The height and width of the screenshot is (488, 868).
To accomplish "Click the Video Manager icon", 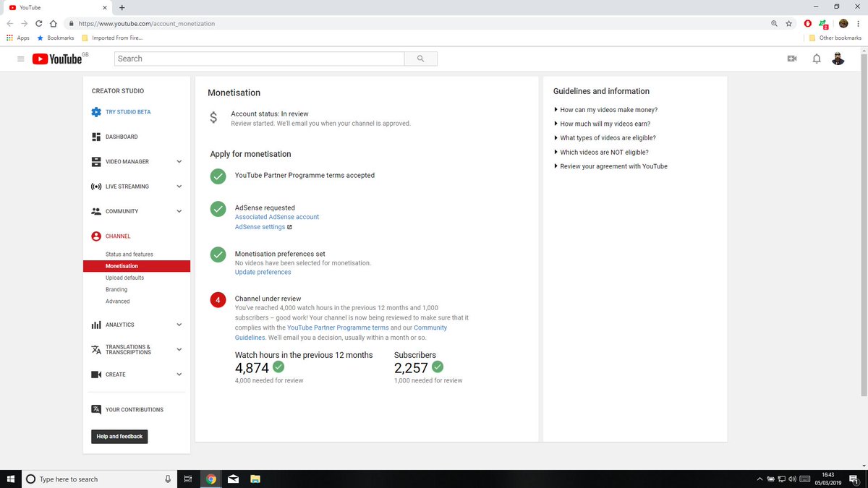I will (x=96, y=161).
